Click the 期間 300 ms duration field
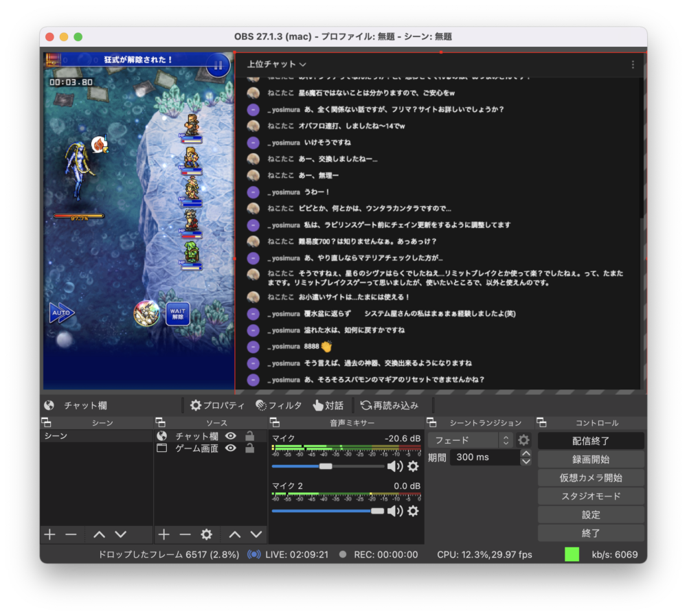The image size is (687, 616). coord(485,457)
